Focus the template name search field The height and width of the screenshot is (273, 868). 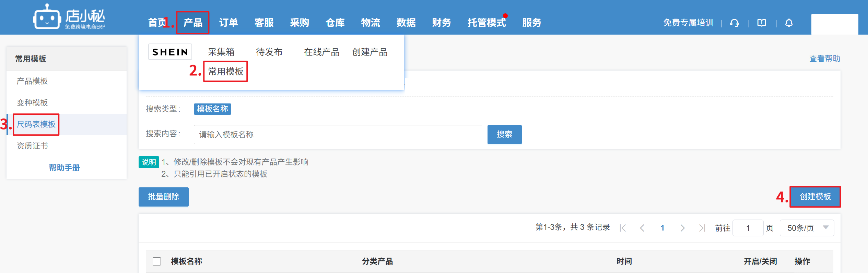coord(338,135)
